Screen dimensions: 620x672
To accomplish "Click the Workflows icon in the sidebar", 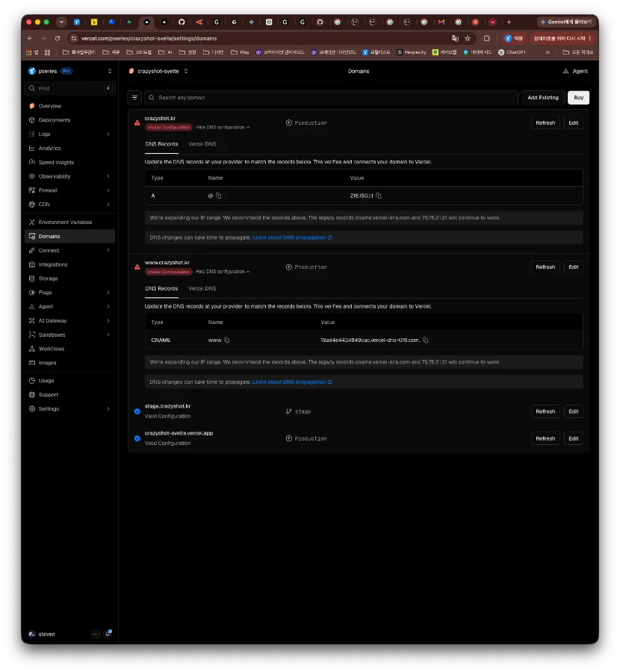I will (31, 349).
